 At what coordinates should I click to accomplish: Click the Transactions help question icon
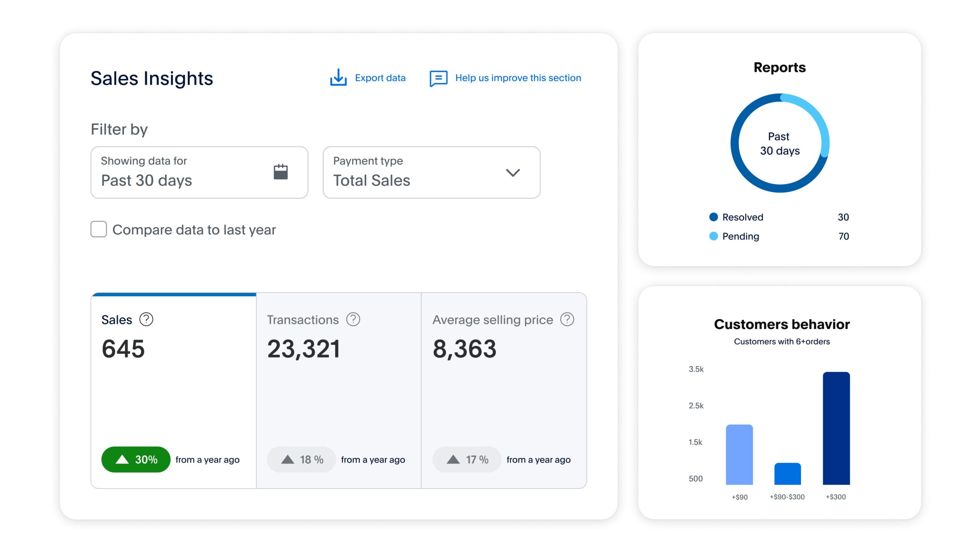click(x=353, y=319)
